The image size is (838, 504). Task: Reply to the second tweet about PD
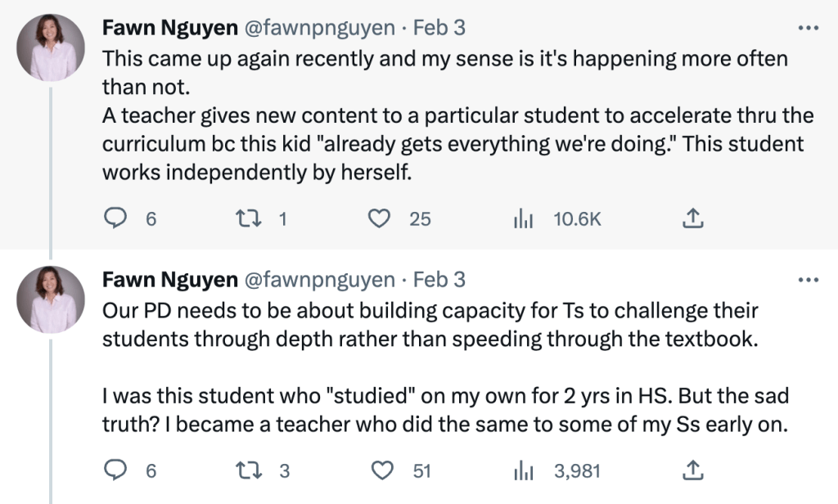click(114, 470)
